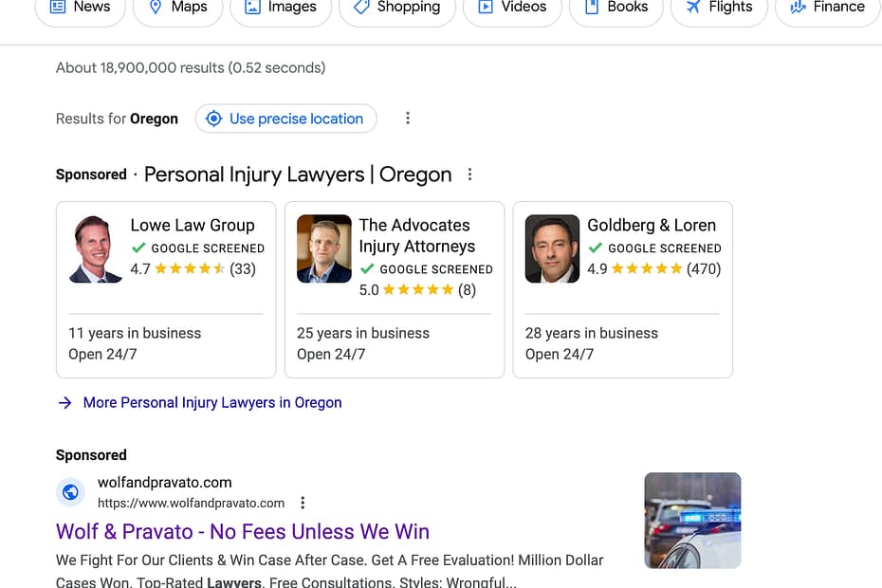882x588 pixels.
Task: Click '25 years in business' text
Action: tap(363, 333)
